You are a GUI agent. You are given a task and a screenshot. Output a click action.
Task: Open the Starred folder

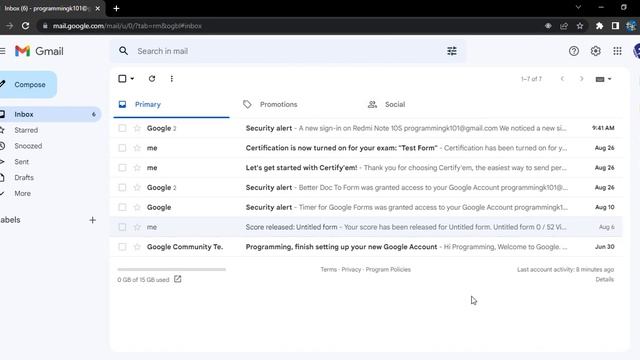coord(26,130)
